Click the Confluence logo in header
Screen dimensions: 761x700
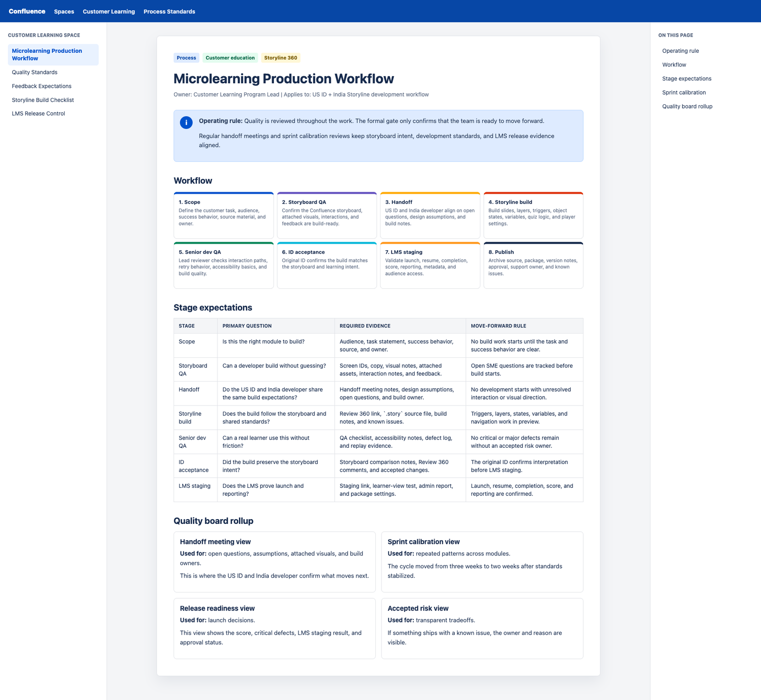tap(27, 11)
